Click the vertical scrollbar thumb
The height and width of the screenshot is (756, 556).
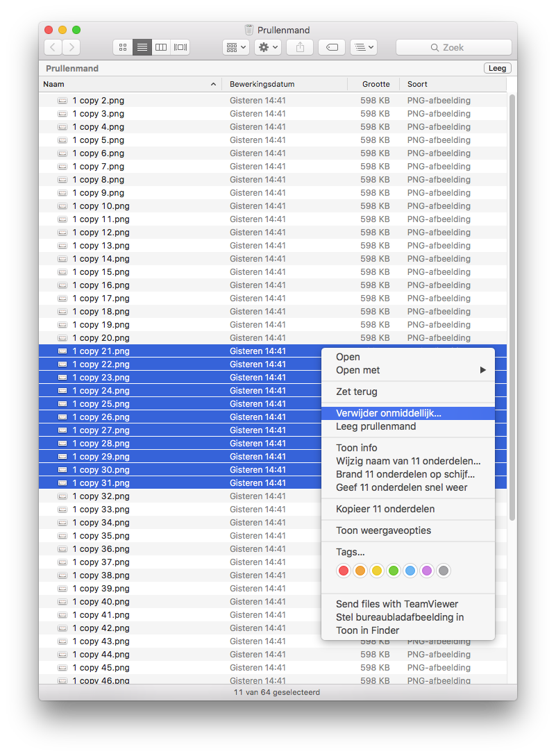[x=512, y=308]
